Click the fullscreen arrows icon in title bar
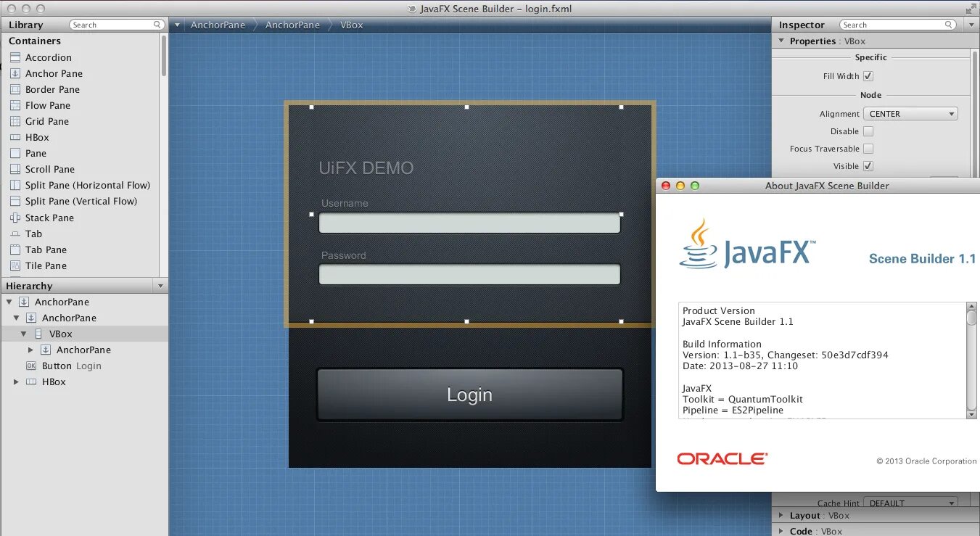Screen dimensions: 980x536 971,9
